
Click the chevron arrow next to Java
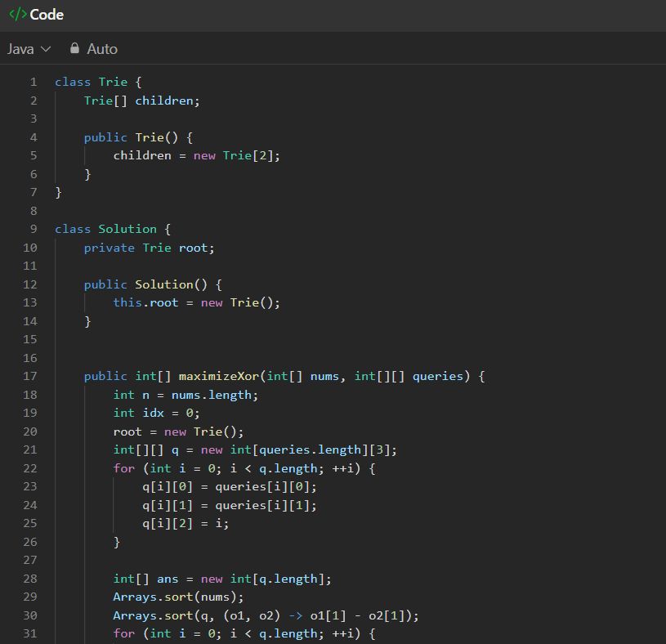point(46,49)
